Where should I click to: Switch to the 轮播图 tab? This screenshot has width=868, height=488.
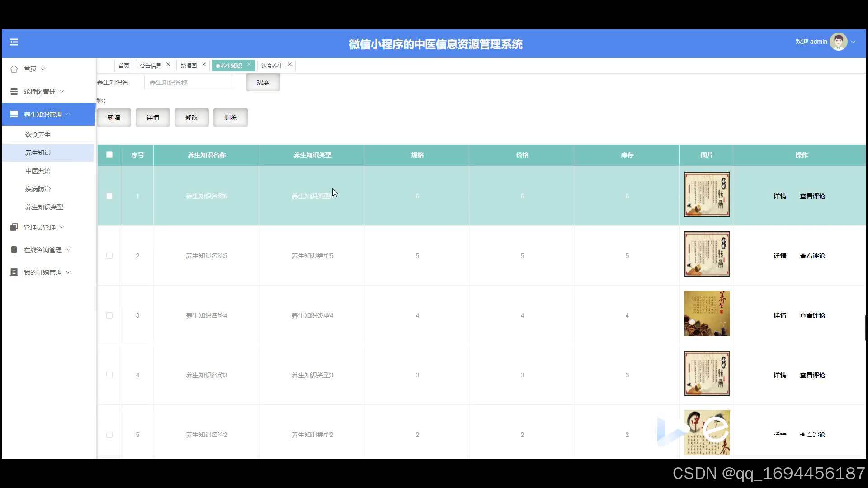[189, 66]
